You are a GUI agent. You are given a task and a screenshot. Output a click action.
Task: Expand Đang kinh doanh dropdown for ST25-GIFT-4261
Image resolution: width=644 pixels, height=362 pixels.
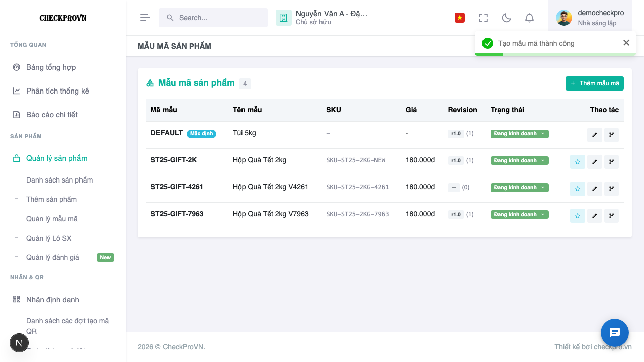point(520,188)
